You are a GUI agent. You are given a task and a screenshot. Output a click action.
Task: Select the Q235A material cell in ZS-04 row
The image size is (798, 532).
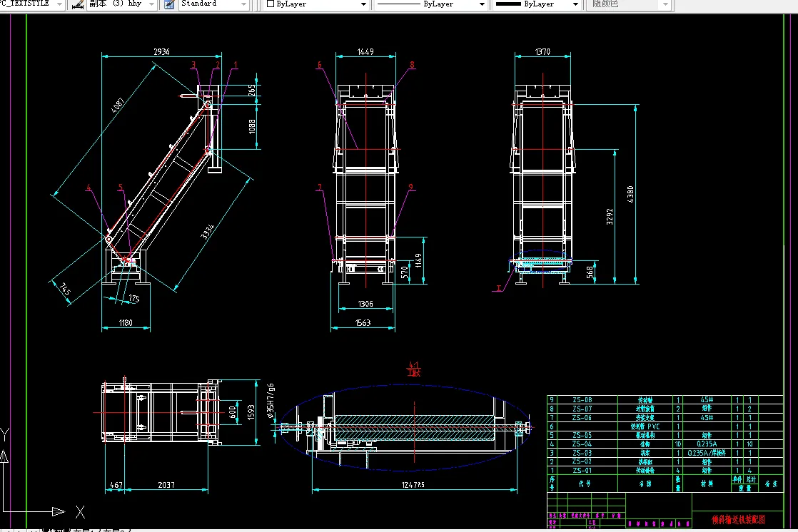click(x=707, y=444)
